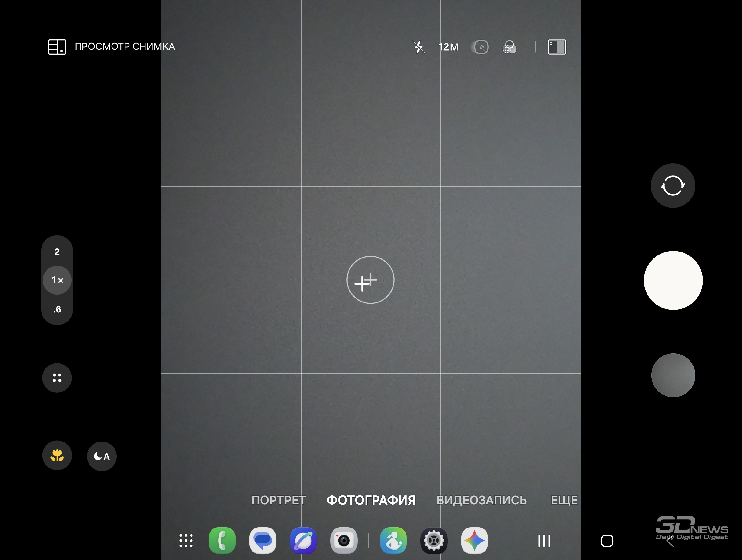742x560 pixels.
Task: Open the app drawer grid icon
Action: point(186,541)
